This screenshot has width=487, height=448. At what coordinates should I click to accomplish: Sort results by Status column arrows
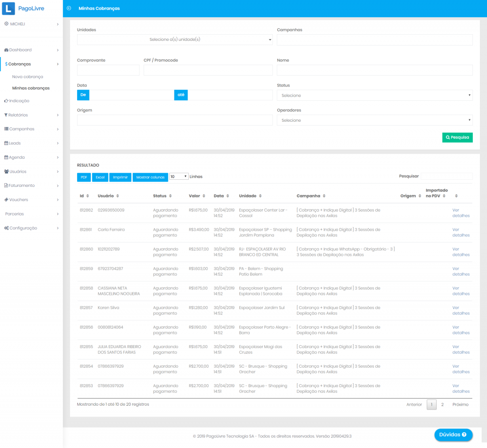tap(171, 196)
